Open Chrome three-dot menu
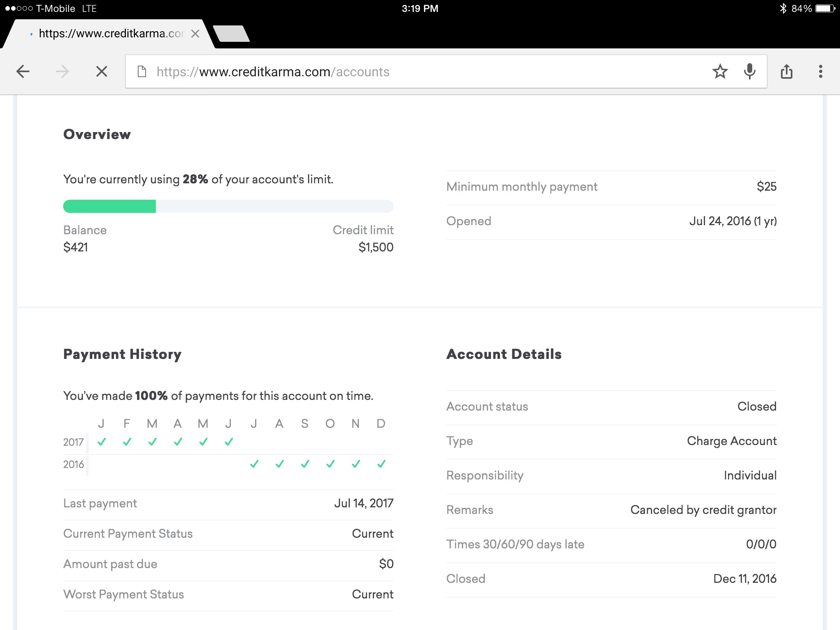The image size is (840, 630). coord(820,72)
